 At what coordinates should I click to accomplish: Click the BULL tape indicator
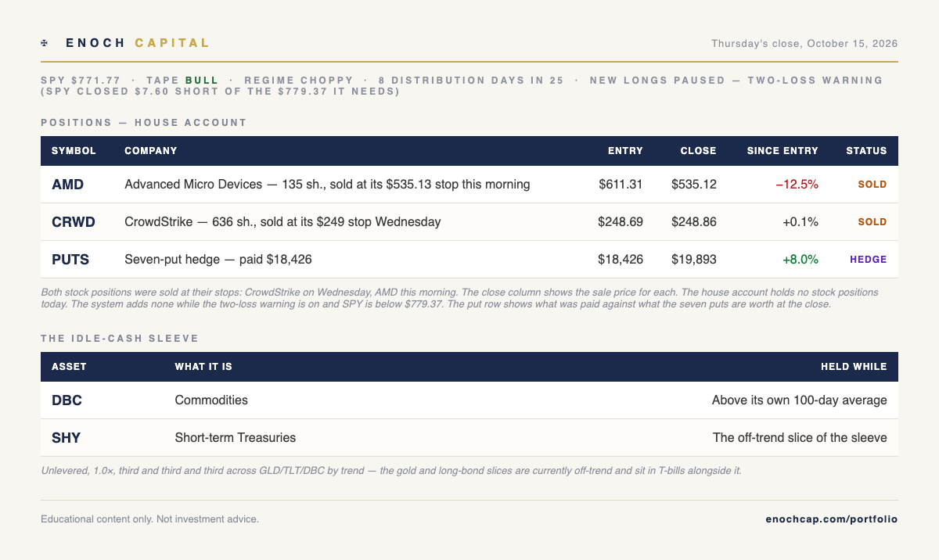[x=202, y=81]
